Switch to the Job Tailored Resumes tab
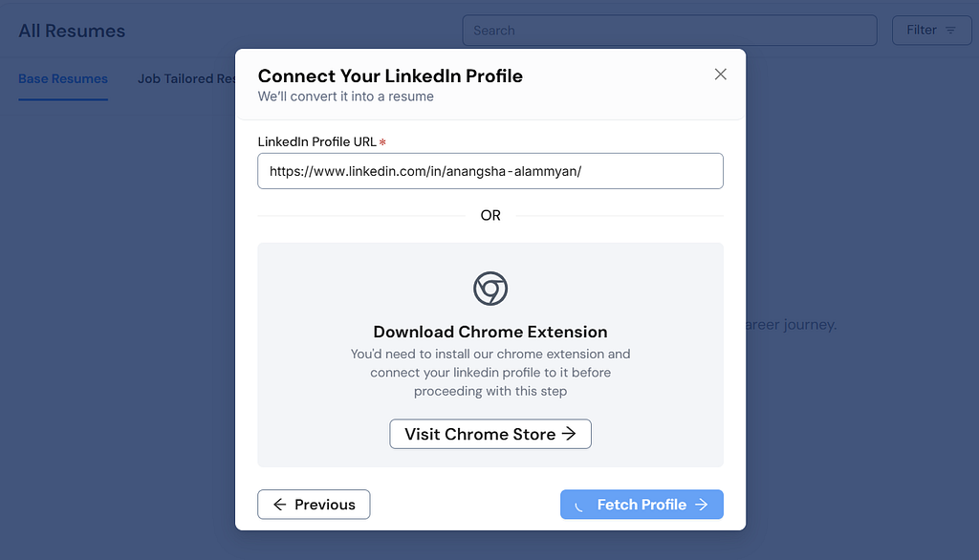979x560 pixels. pyautogui.click(x=186, y=78)
